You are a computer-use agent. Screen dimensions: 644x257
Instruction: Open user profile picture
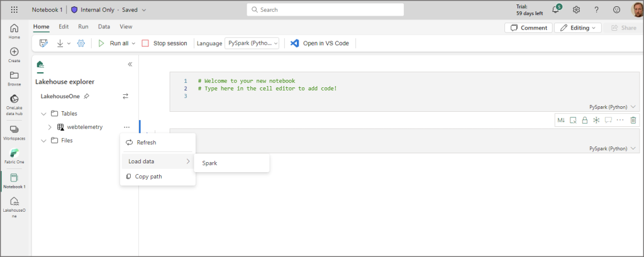coord(638,9)
